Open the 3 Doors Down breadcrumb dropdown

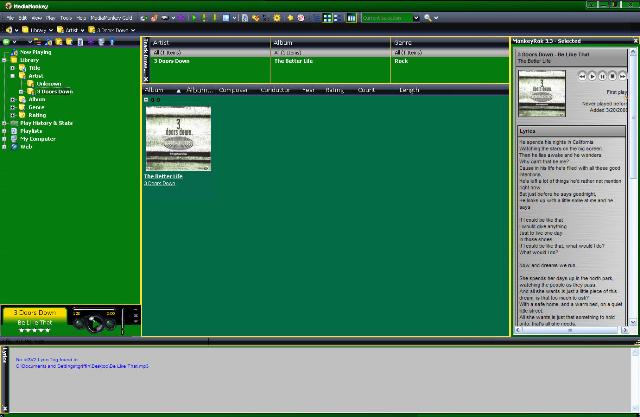pos(133,30)
